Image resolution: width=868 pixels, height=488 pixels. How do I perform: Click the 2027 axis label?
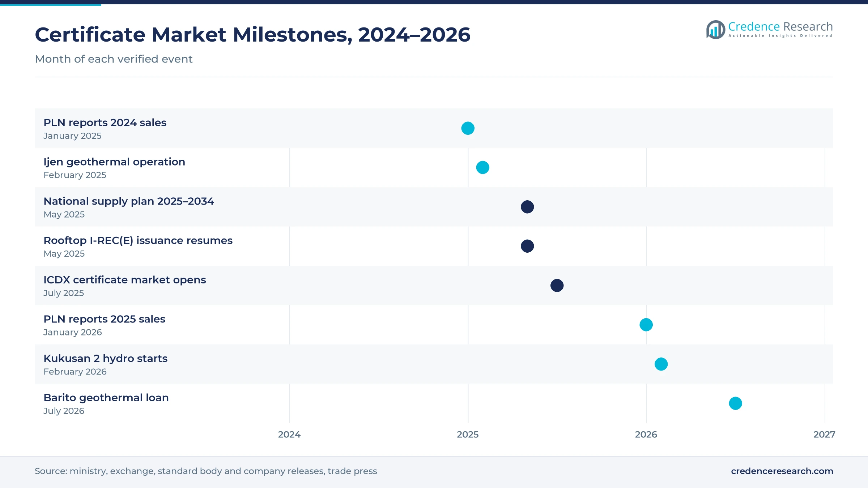tap(824, 435)
